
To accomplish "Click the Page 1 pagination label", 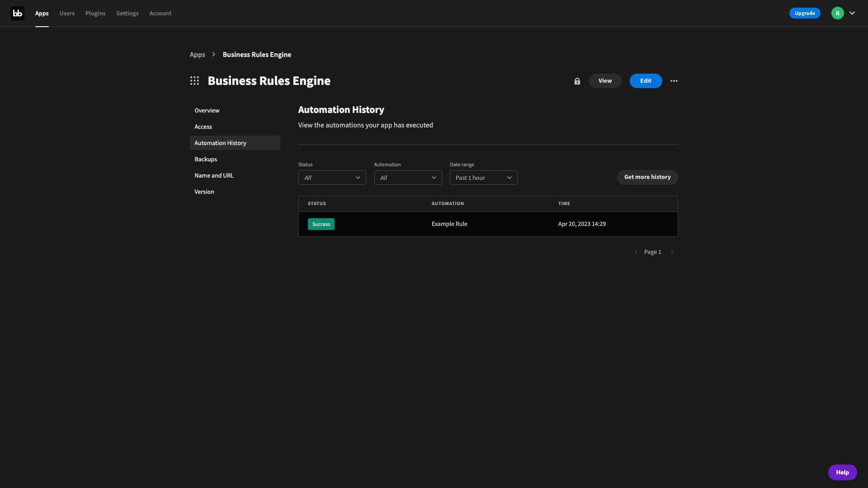I will point(653,252).
